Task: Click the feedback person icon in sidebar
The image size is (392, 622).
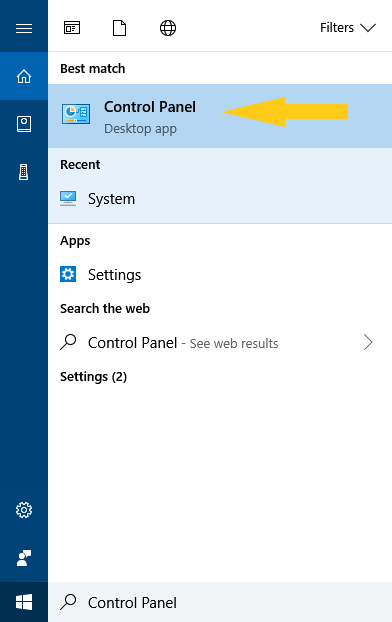Action: [24, 558]
